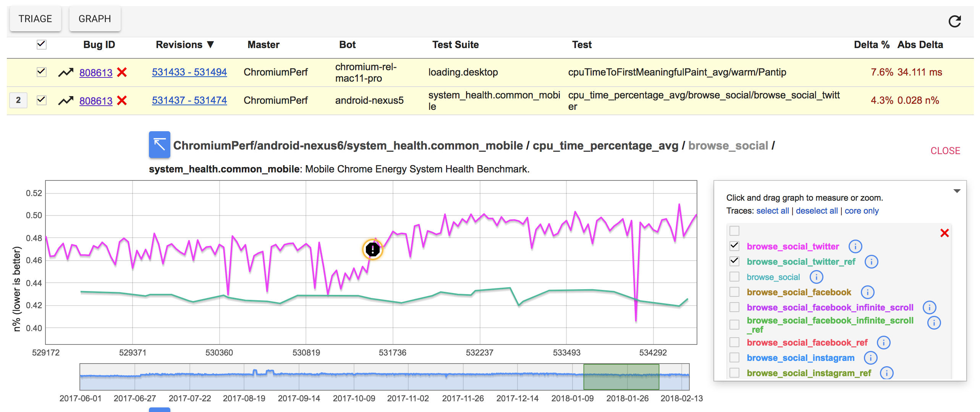Image resolution: width=980 pixels, height=412 pixels.
Task: Enable the browse_social_facebook trace checkbox
Action: (x=734, y=292)
